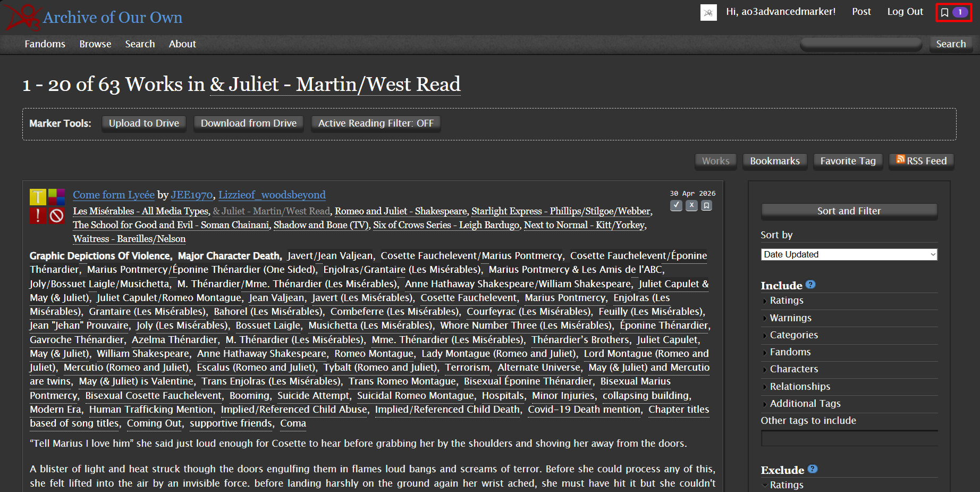Click the header Search button

click(x=951, y=44)
